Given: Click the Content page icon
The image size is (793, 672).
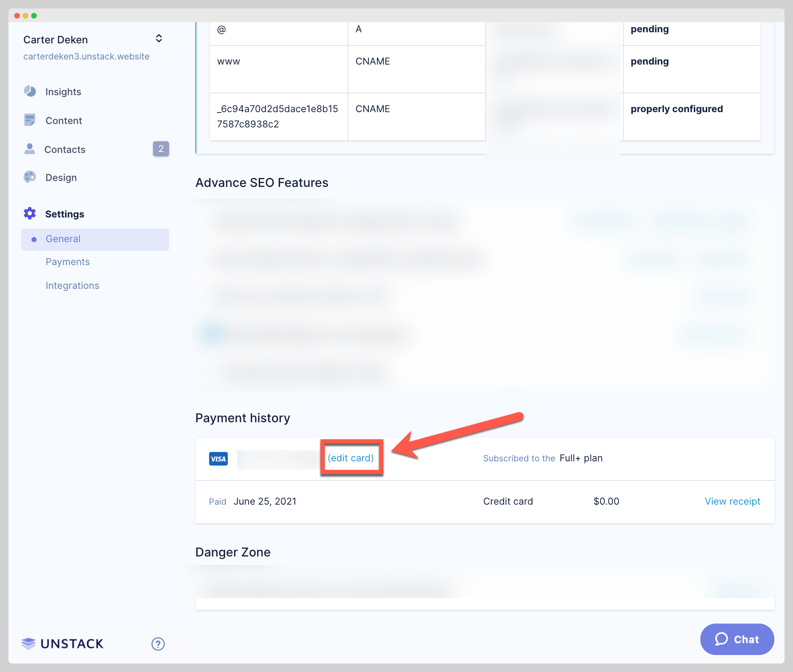Looking at the screenshot, I should (30, 120).
